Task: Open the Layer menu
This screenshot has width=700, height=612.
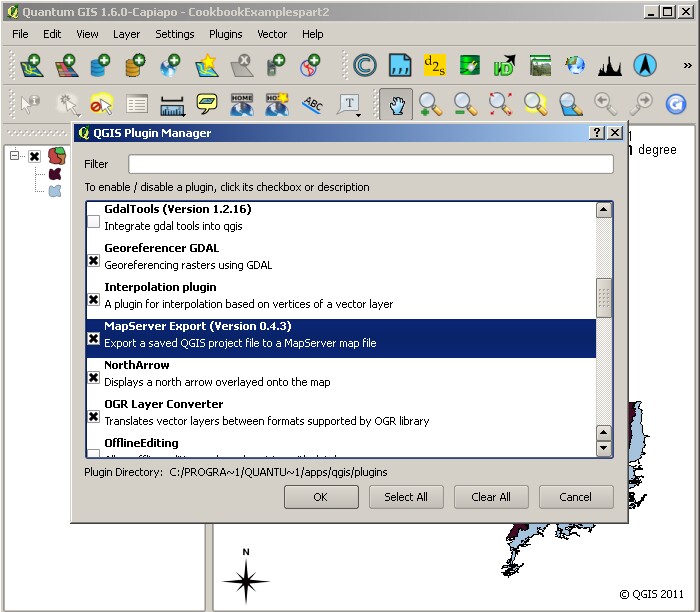Action: 126,34
